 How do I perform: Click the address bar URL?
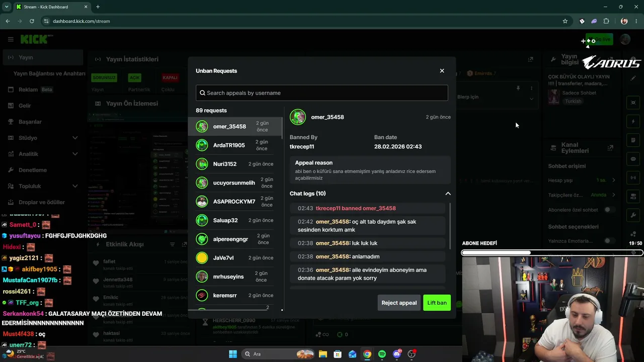click(x=81, y=21)
